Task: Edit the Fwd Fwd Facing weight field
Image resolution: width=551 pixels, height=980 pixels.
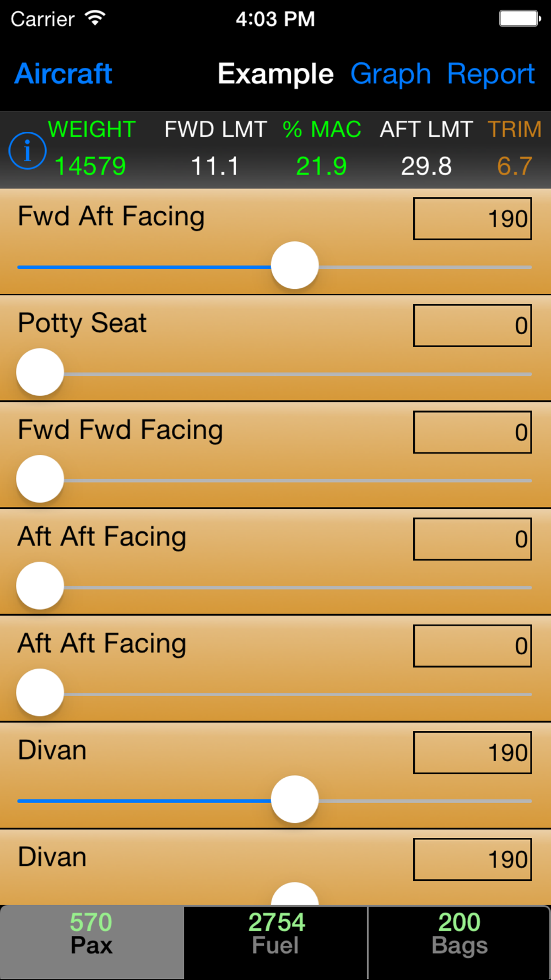Action: coord(472,433)
